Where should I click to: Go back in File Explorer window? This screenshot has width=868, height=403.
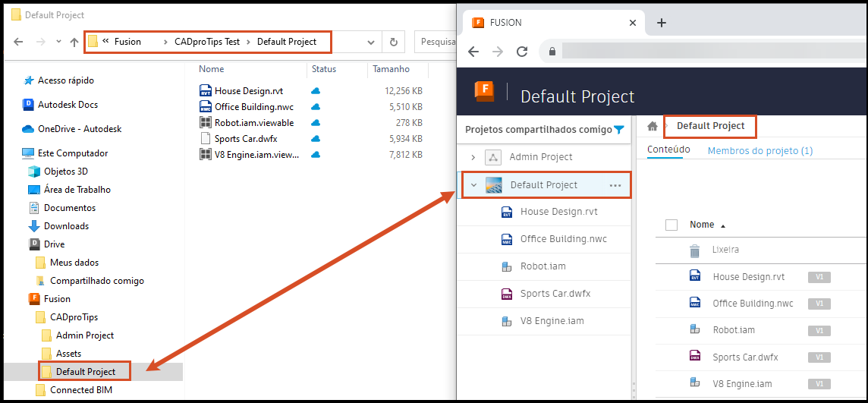click(x=18, y=42)
